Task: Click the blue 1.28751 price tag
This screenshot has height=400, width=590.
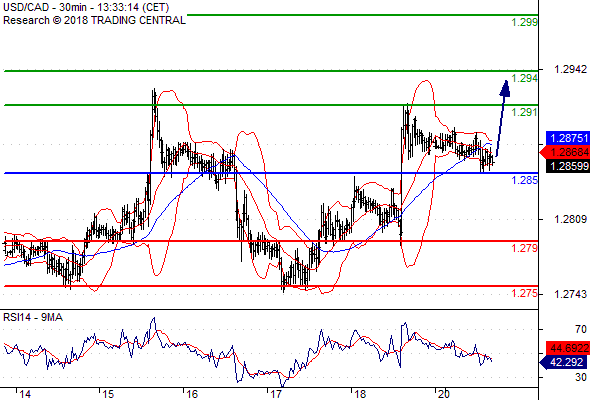Action: 568,138
